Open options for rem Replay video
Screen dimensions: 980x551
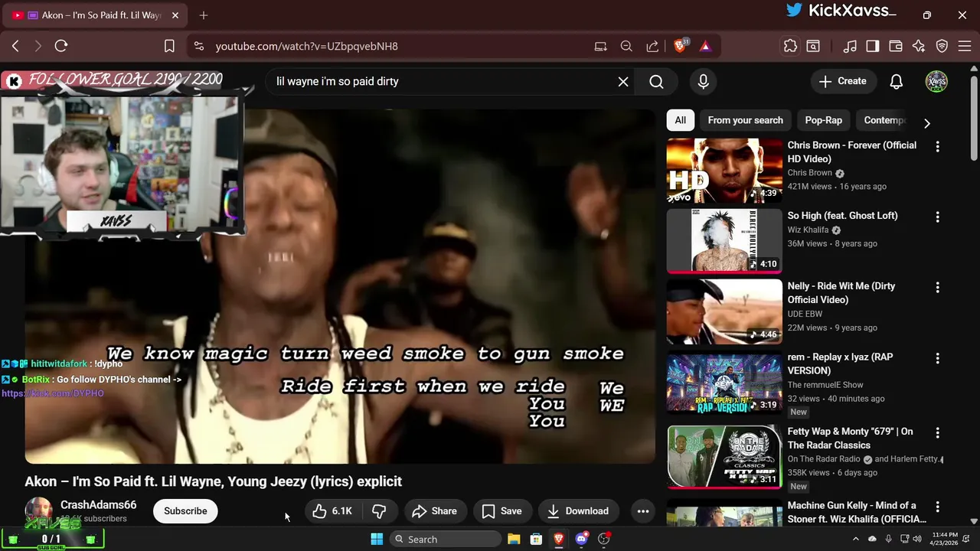937,358
